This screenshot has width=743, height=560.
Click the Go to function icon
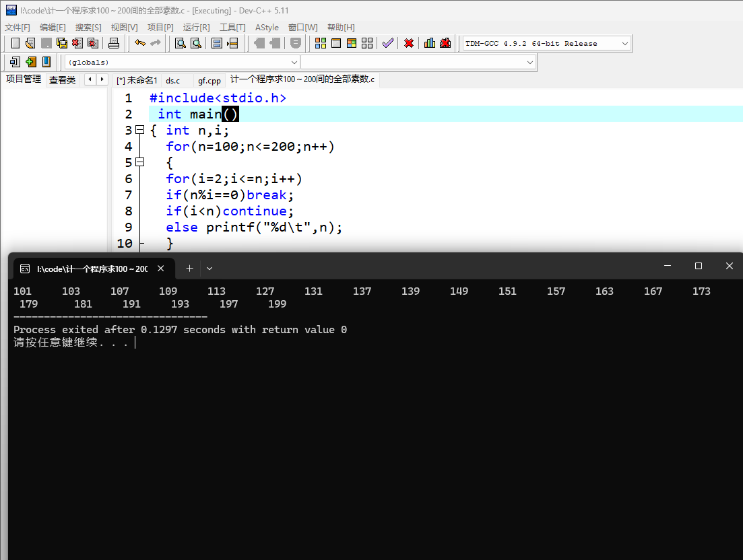216,43
